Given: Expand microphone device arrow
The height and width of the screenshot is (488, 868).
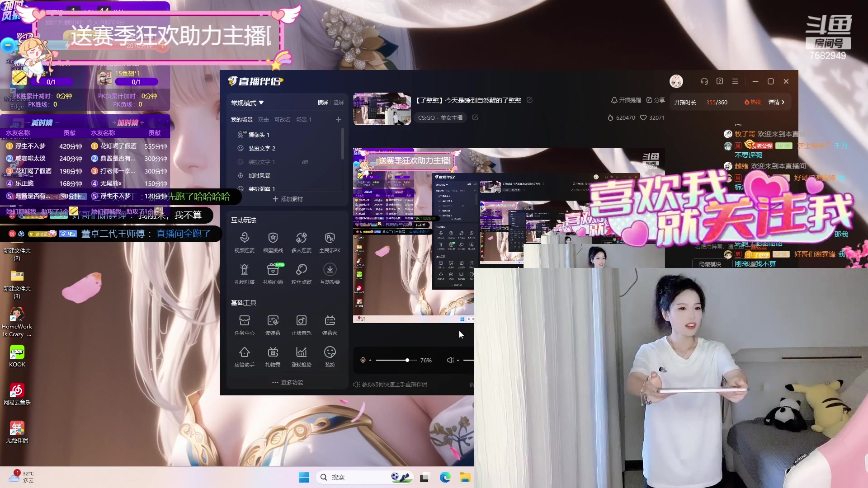Looking at the screenshot, I should pyautogui.click(x=370, y=361).
